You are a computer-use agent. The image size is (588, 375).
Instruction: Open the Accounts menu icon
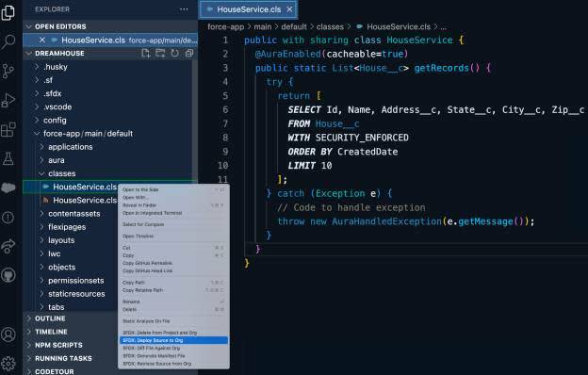(x=8, y=334)
